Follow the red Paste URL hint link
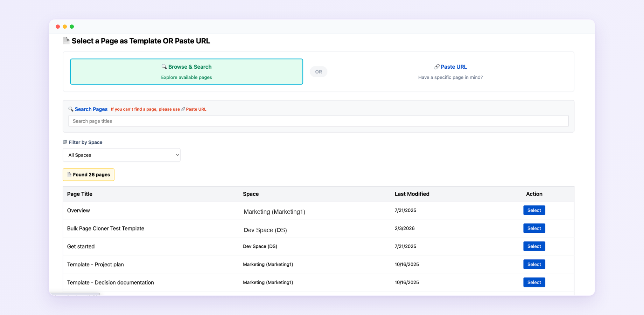Image resolution: width=644 pixels, height=315 pixels. click(x=194, y=109)
